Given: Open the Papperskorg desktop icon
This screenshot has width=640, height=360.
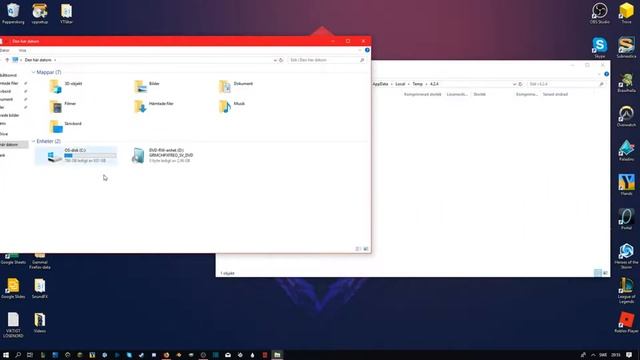Looking at the screenshot, I should [x=13, y=13].
